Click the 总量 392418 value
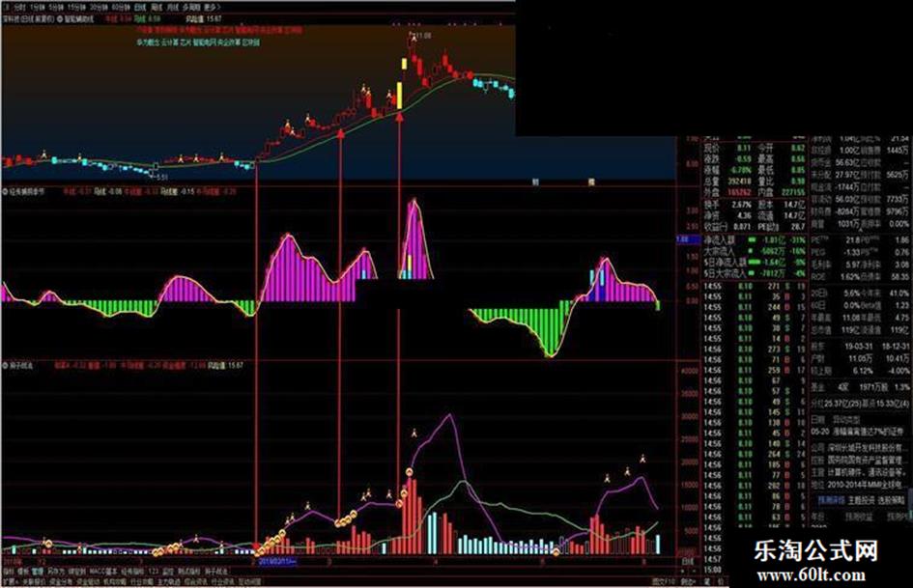 [x=739, y=182]
